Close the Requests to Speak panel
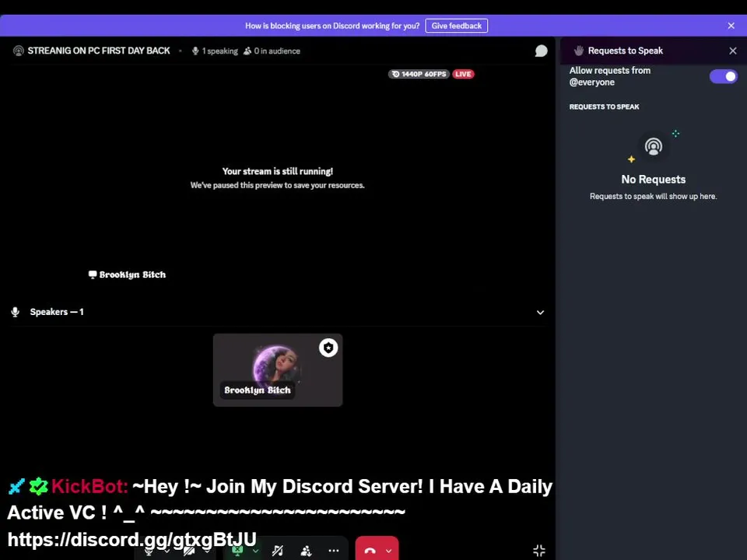The width and height of the screenshot is (747, 560). 733,51
